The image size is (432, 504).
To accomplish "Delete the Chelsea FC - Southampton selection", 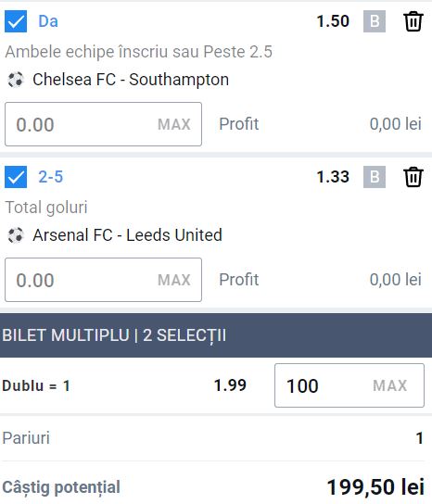I will pyautogui.click(x=413, y=21).
